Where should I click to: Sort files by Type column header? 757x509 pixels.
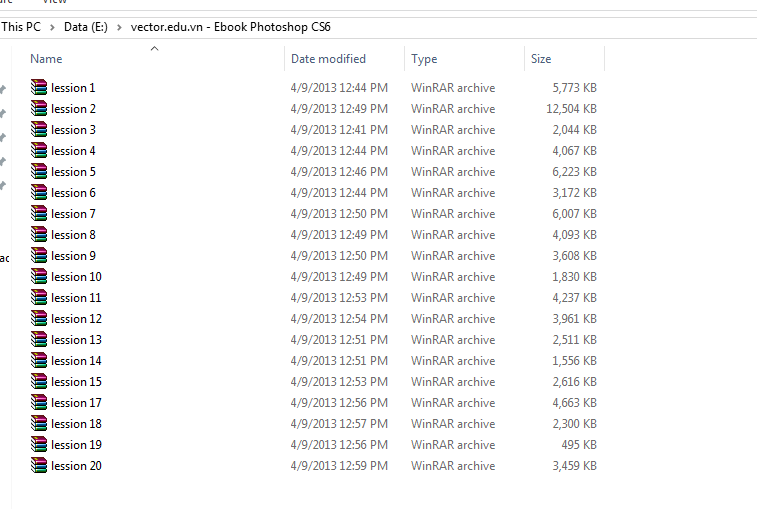424,59
